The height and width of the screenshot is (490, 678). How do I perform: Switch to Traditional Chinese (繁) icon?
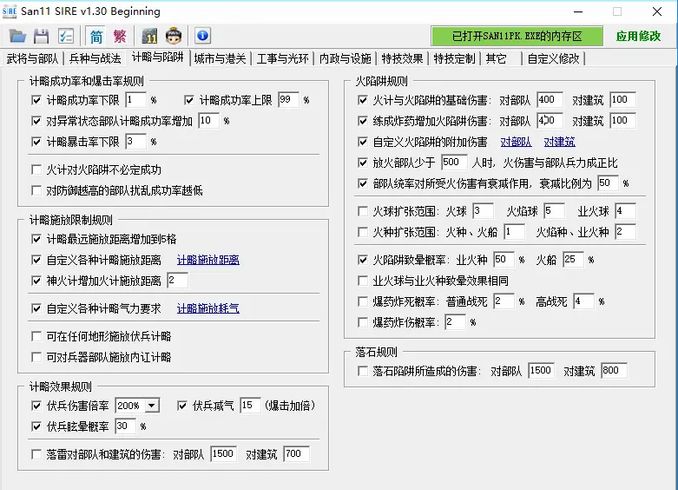pos(120,37)
